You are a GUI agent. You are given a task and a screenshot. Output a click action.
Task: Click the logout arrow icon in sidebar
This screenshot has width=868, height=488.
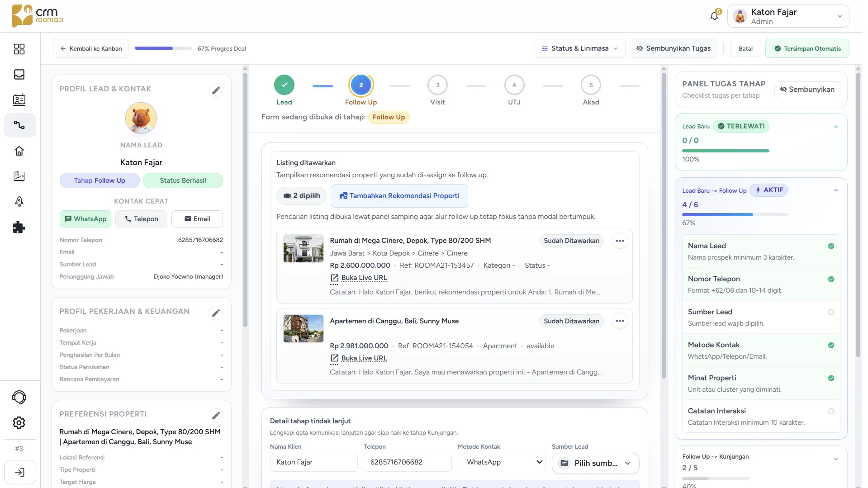click(x=20, y=473)
